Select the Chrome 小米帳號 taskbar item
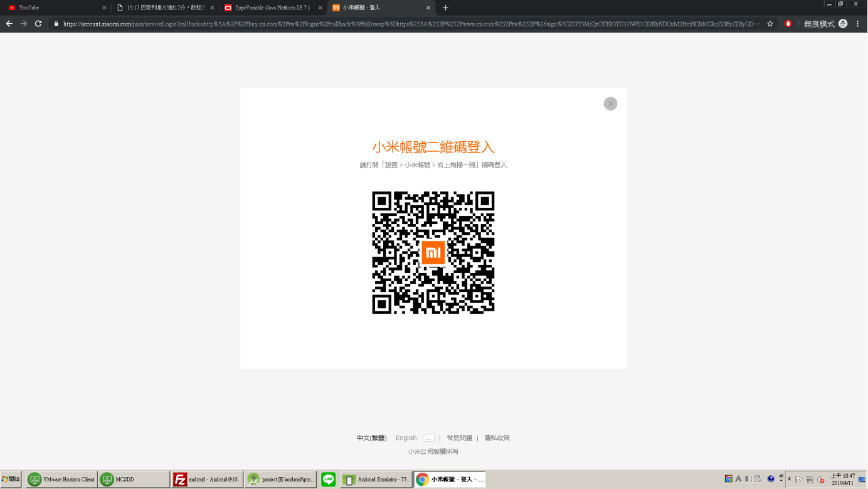Screen dimensions: 868x489 click(x=450, y=479)
